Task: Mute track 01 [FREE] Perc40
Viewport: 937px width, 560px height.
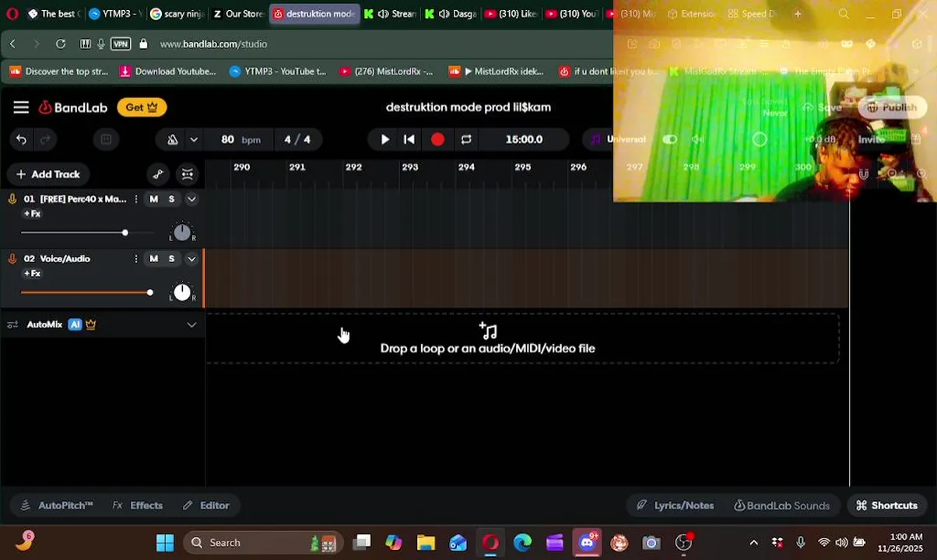Action: tap(153, 199)
